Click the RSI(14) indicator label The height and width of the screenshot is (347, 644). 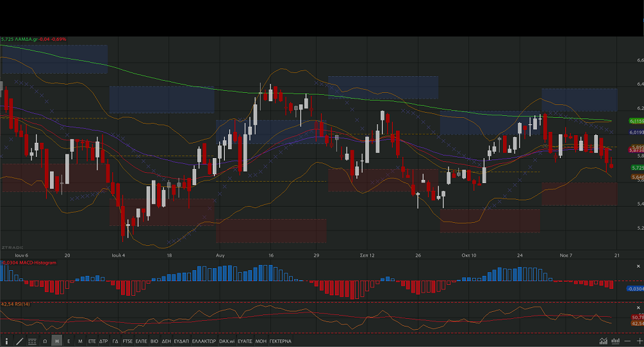pos(15,304)
